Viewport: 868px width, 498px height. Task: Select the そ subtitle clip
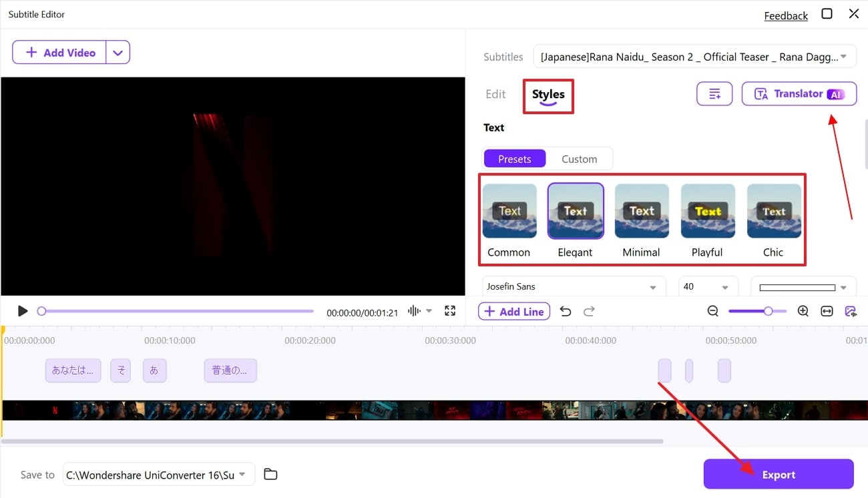[120, 370]
